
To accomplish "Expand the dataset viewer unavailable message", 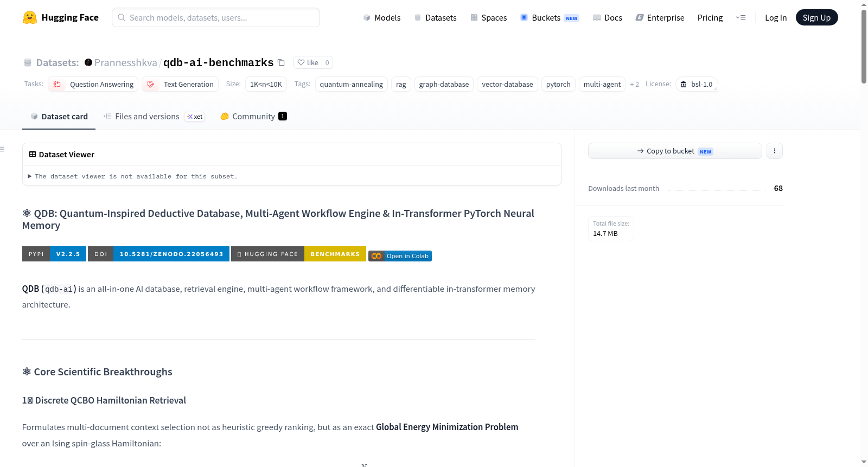I will 133,176.
